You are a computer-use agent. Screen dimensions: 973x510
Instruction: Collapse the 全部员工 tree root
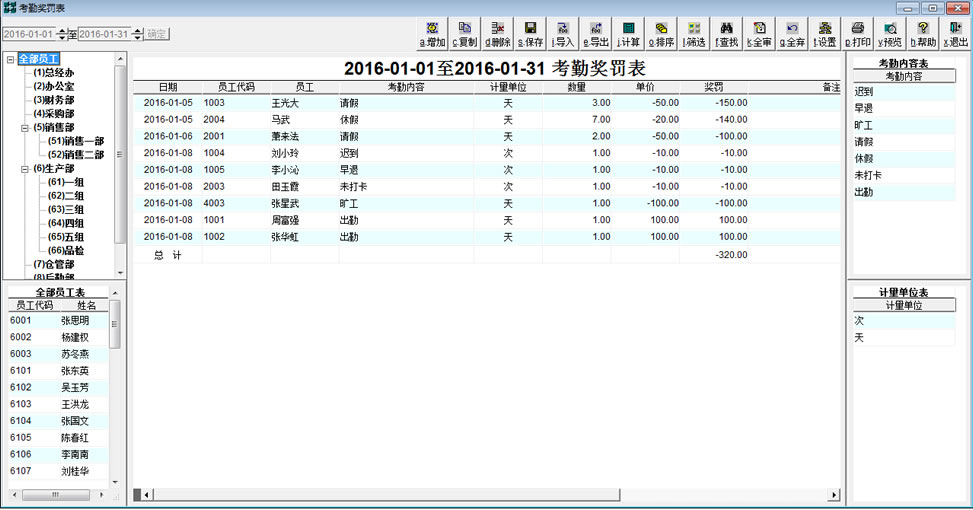(x=10, y=60)
